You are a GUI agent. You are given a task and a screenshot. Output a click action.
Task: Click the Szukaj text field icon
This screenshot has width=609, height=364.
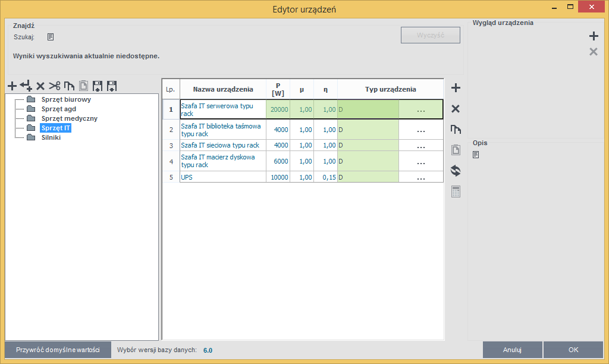pyautogui.click(x=51, y=37)
